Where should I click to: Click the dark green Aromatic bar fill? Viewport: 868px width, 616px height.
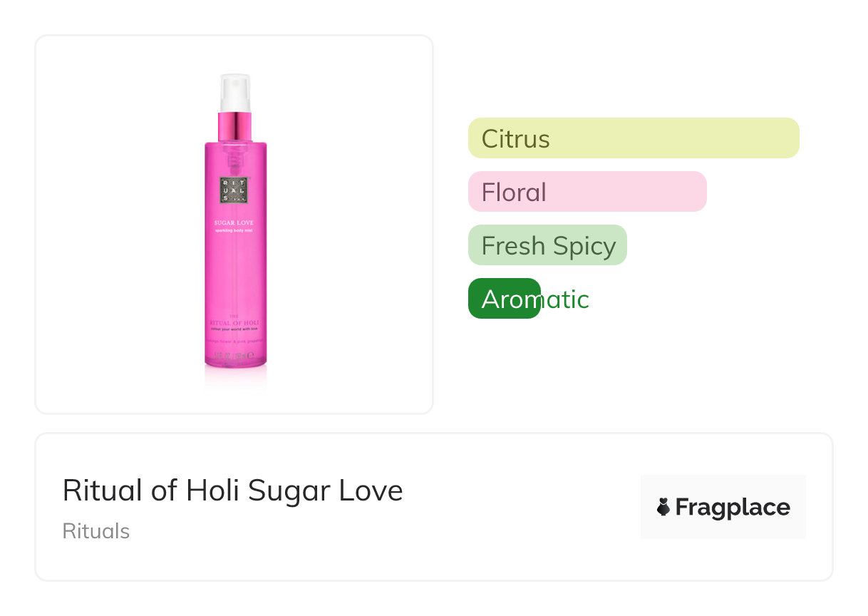click(505, 299)
